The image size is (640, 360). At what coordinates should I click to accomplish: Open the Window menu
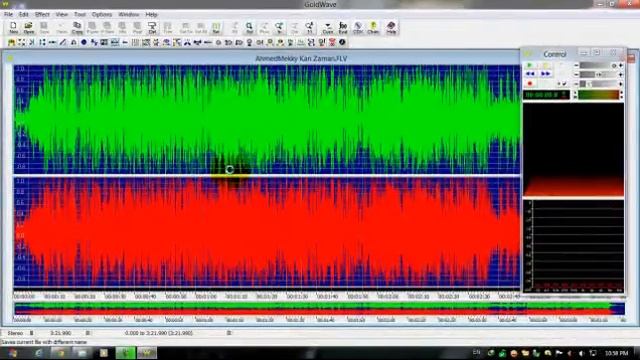(129, 14)
